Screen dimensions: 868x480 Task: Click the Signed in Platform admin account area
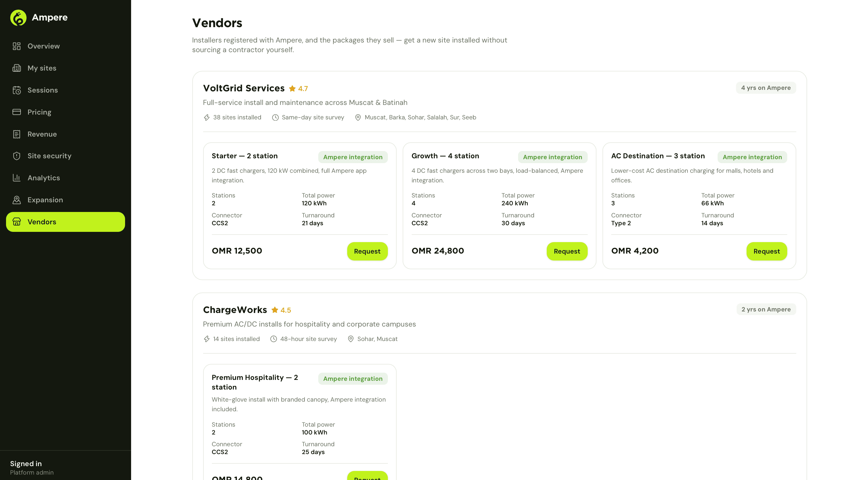coord(32,468)
